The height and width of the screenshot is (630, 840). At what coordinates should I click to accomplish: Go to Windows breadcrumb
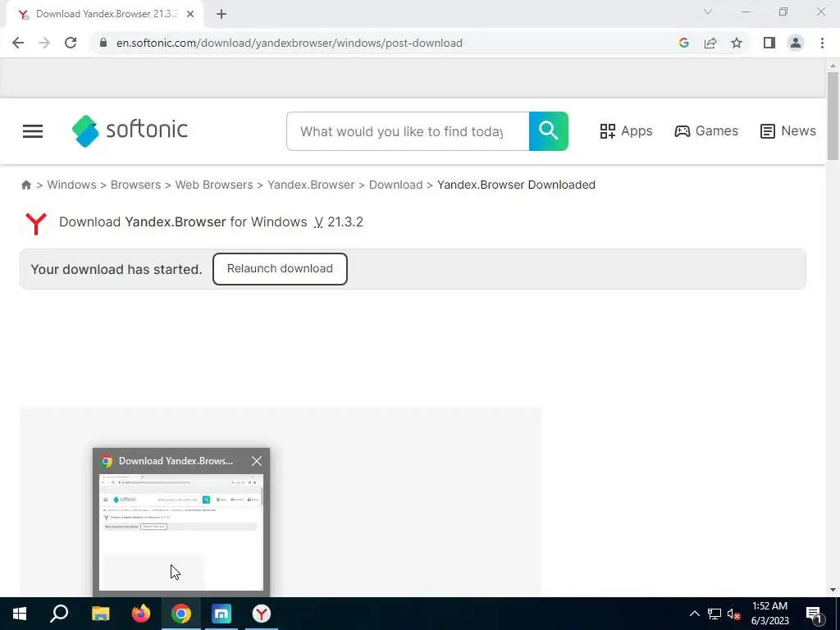pos(72,185)
